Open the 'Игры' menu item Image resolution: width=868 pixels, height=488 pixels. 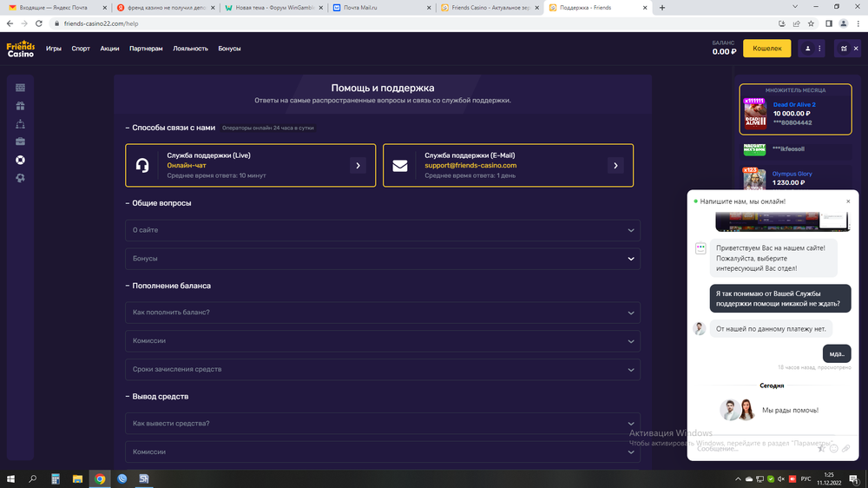tap(54, 49)
